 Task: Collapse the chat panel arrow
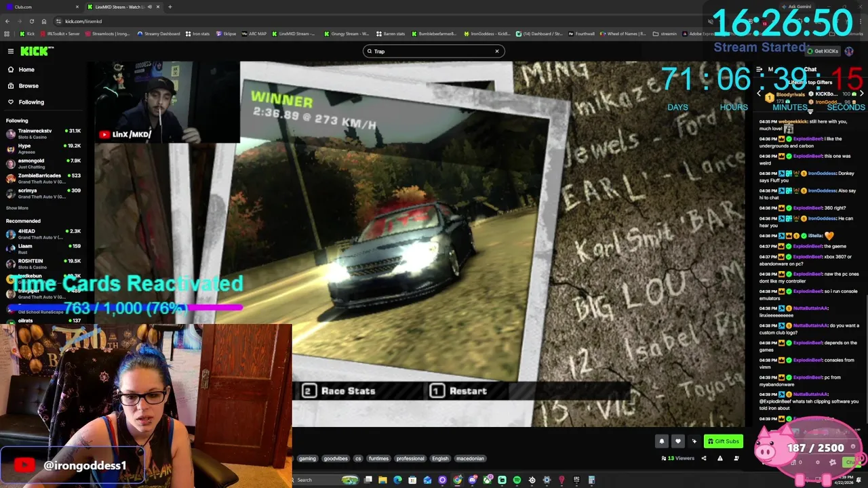click(759, 69)
